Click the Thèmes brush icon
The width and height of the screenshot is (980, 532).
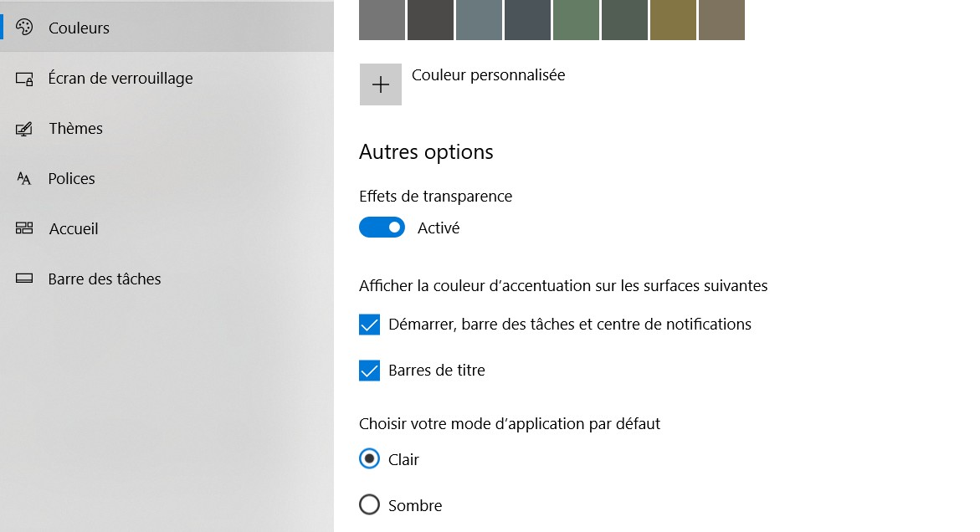(x=24, y=129)
